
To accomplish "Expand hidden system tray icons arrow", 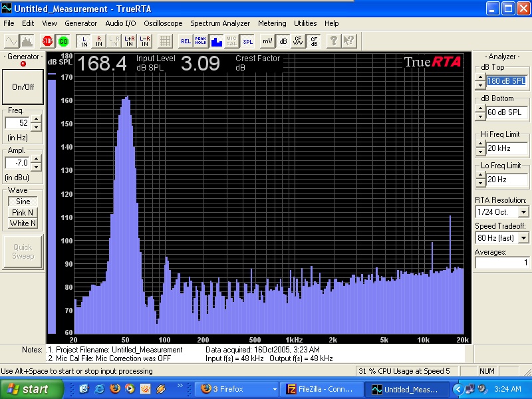I will tap(458, 389).
